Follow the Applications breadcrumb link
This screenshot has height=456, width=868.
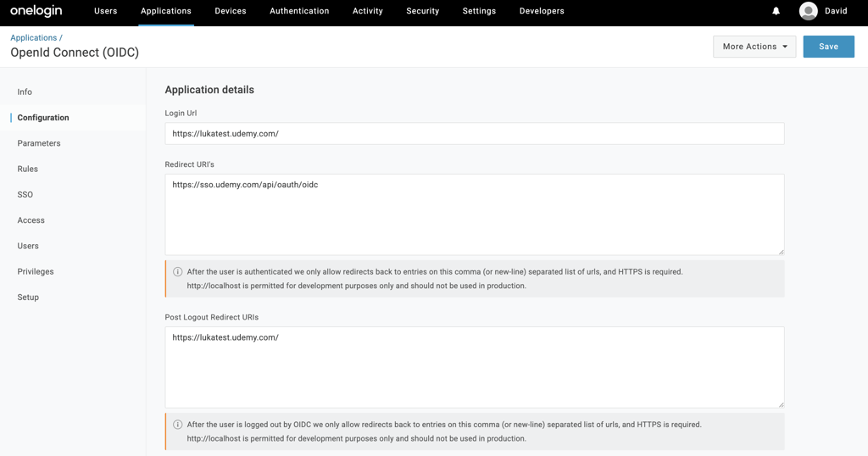click(34, 37)
